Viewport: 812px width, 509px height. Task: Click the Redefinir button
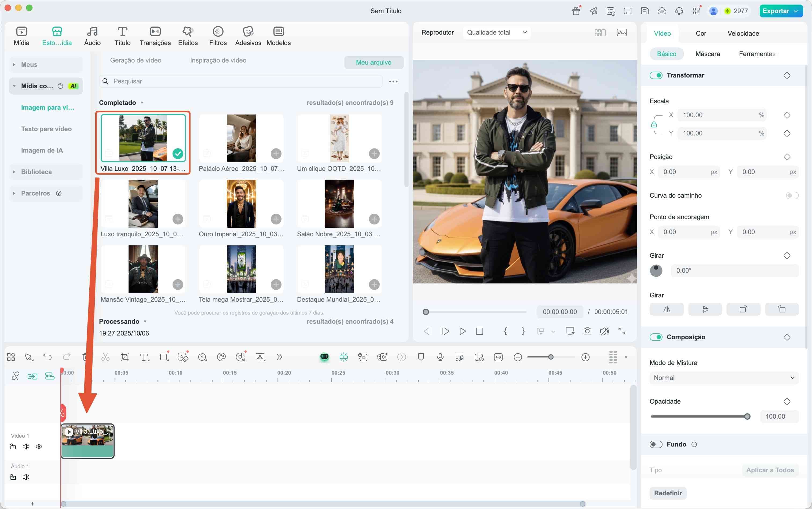(668, 493)
